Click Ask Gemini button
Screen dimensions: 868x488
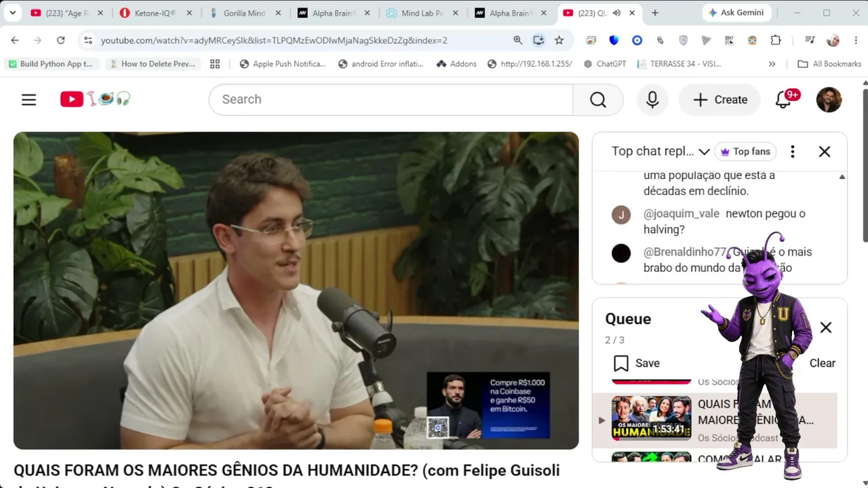tap(736, 13)
